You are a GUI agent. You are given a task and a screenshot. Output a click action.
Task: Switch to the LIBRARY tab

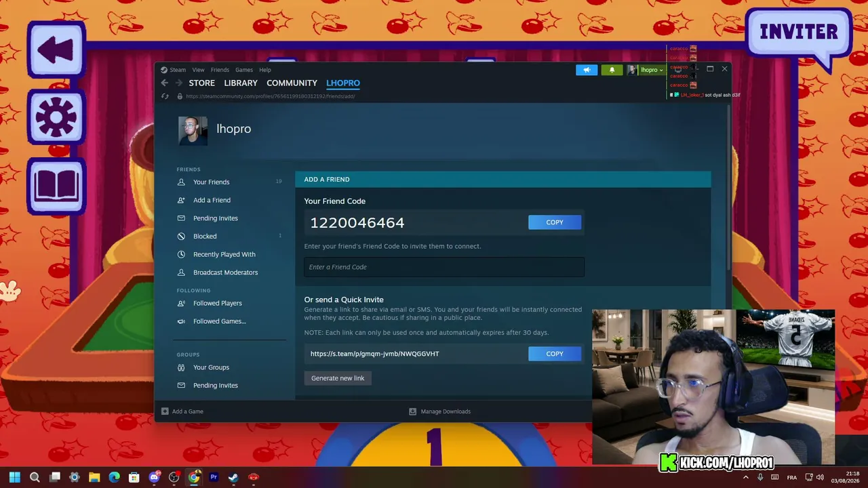tap(241, 83)
